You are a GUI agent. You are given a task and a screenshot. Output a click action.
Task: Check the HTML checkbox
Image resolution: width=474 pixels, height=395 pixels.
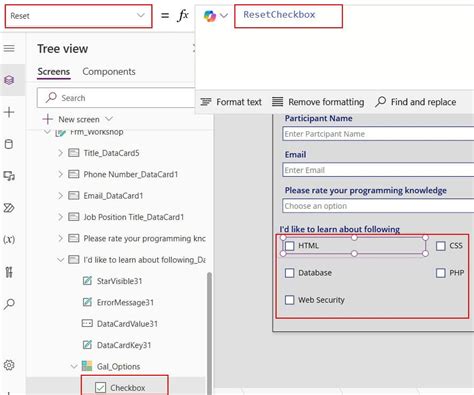tap(290, 246)
